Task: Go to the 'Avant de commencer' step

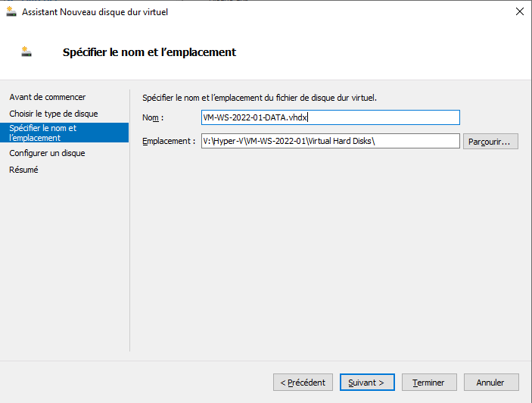Action: (x=48, y=97)
